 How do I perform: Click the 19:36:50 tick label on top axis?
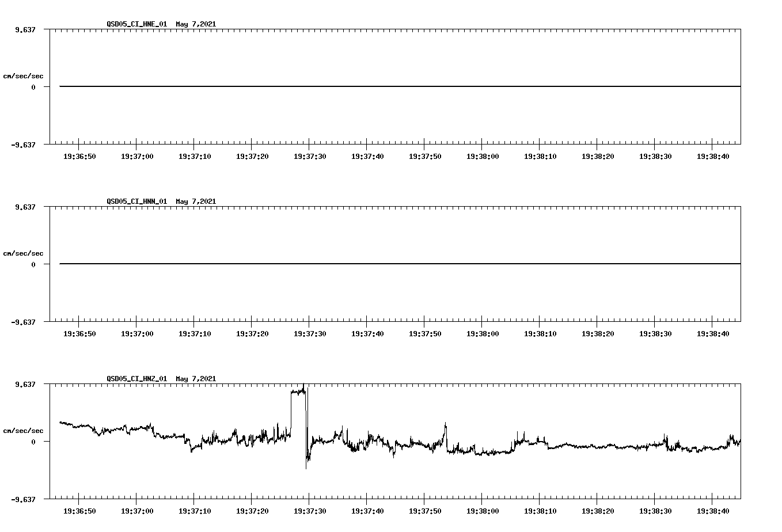pos(81,155)
